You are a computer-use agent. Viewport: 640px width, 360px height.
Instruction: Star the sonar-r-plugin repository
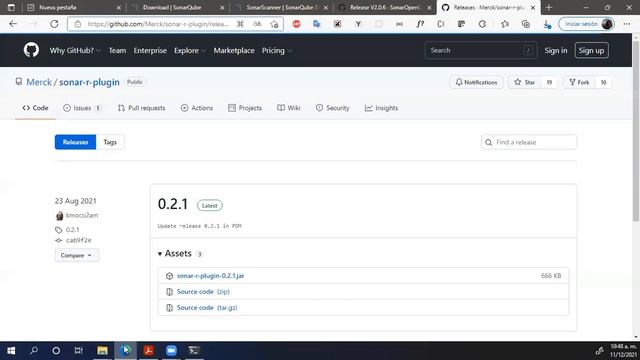coord(525,82)
